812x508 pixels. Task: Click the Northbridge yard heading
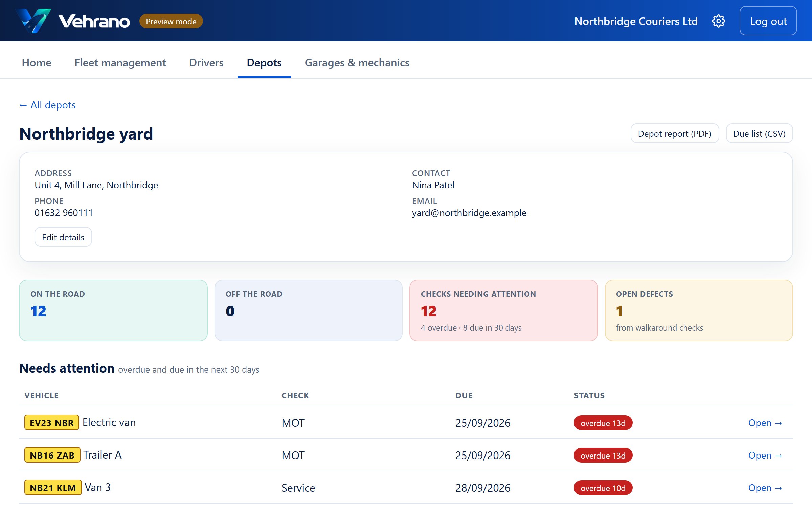(86, 134)
